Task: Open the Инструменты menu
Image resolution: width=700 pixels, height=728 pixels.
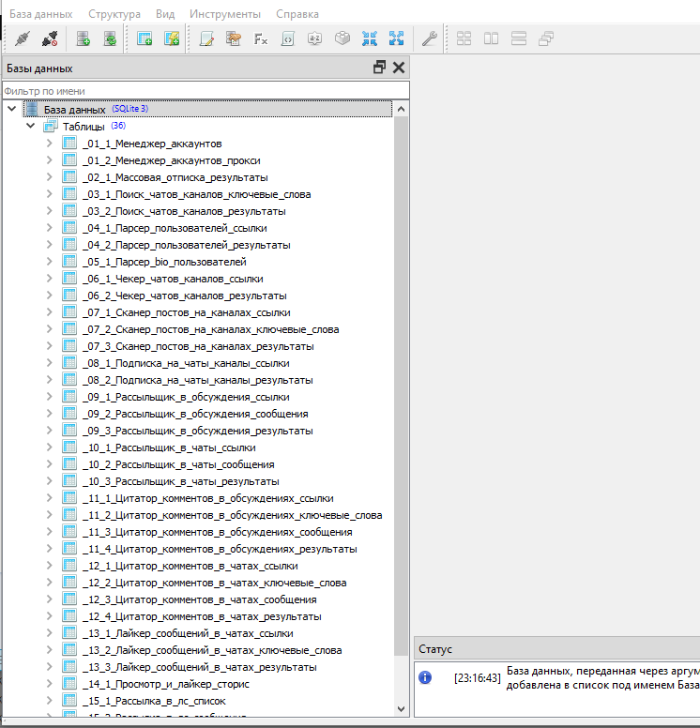Action: 225,14
